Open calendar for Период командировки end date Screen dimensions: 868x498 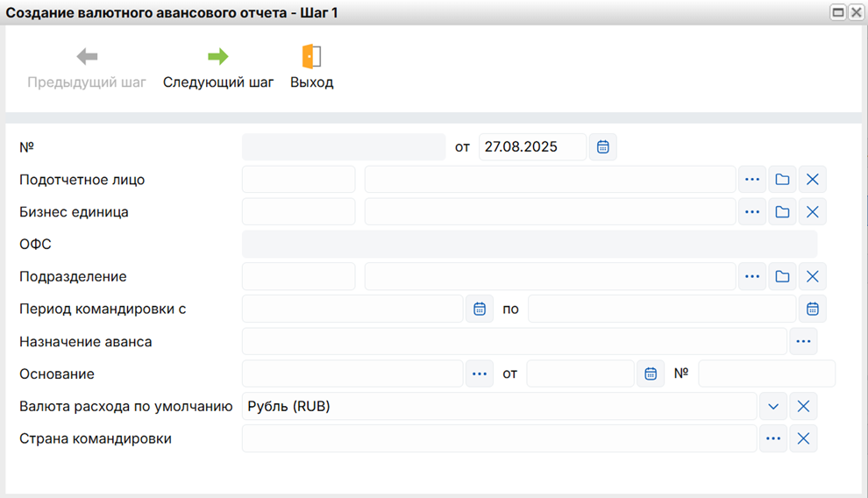(x=812, y=309)
